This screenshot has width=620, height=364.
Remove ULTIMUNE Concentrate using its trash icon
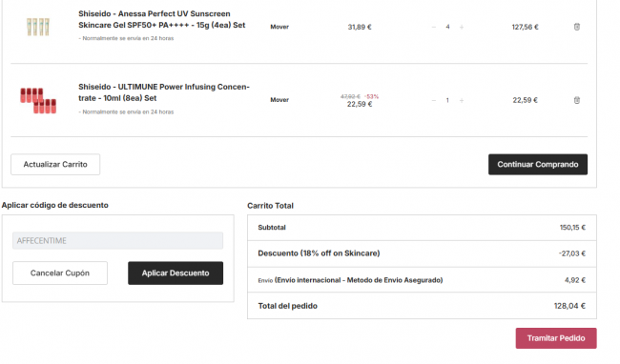pyautogui.click(x=576, y=100)
